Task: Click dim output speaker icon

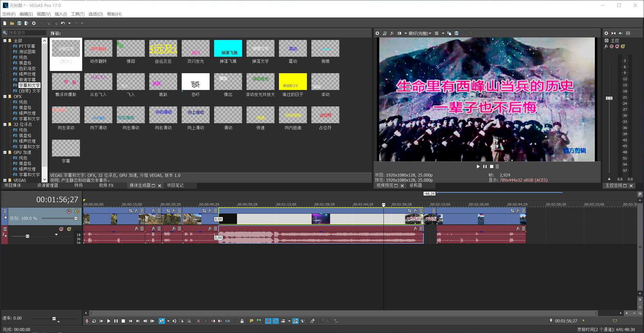Action: [x=621, y=33]
